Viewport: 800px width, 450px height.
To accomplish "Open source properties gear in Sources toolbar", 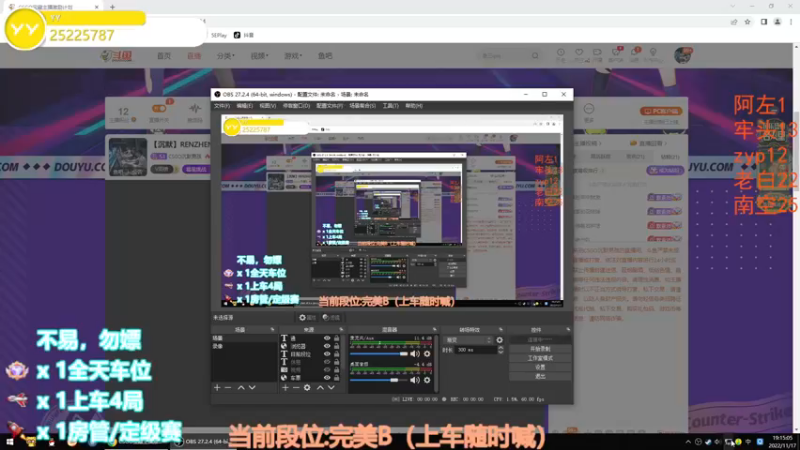I will 307,388.
